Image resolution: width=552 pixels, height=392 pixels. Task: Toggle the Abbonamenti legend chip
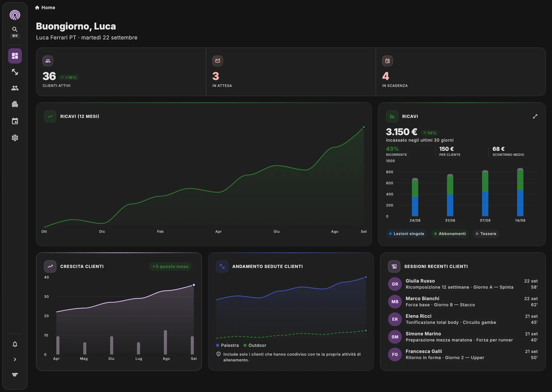point(450,234)
